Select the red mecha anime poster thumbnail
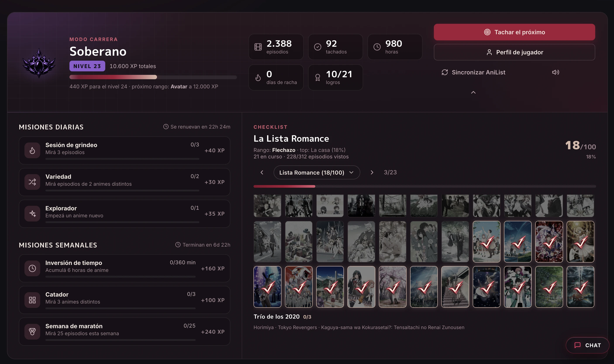 [299, 287]
